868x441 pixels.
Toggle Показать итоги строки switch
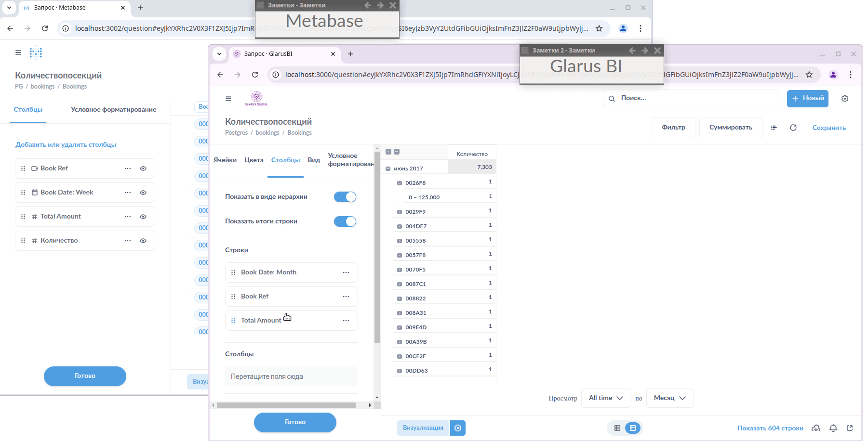tap(345, 221)
